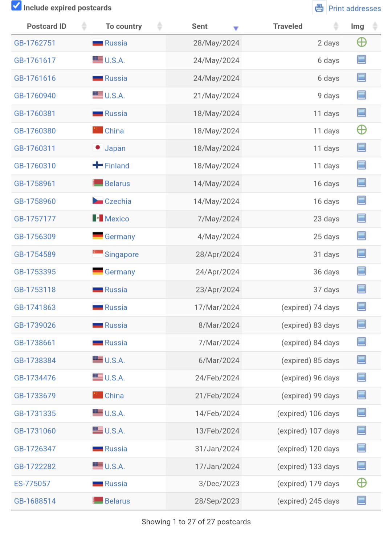Viewport: 392px width, 533px height.
Task: Open image icon for GB-1760311 Japan
Action: pyautogui.click(x=362, y=148)
